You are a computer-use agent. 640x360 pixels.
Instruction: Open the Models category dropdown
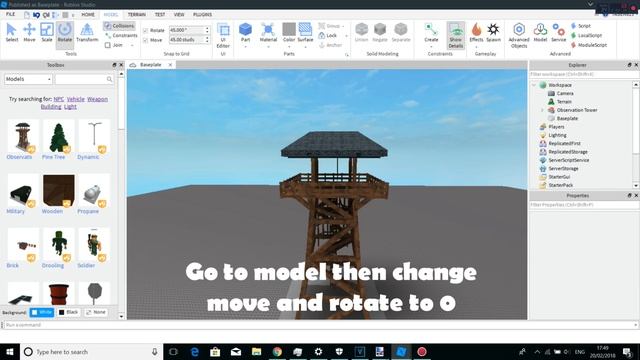tap(28, 79)
